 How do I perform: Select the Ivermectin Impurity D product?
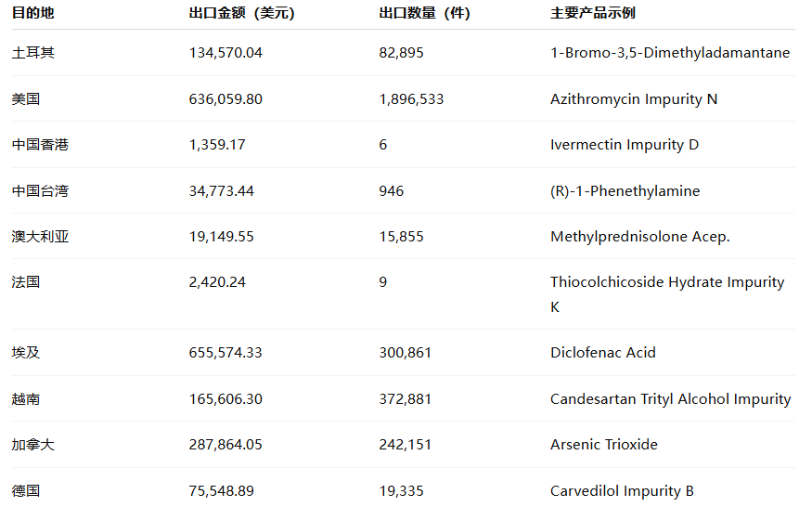625,145
